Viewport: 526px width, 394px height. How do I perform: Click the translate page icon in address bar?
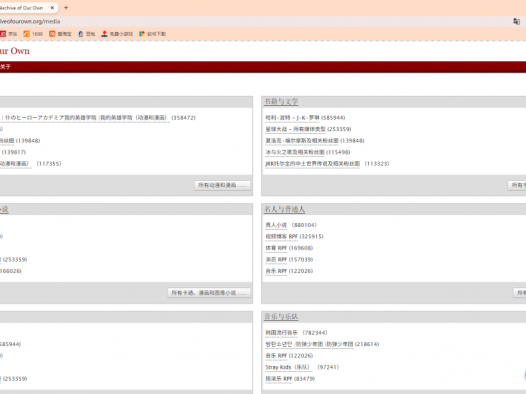pyautogui.click(x=516, y=21)
